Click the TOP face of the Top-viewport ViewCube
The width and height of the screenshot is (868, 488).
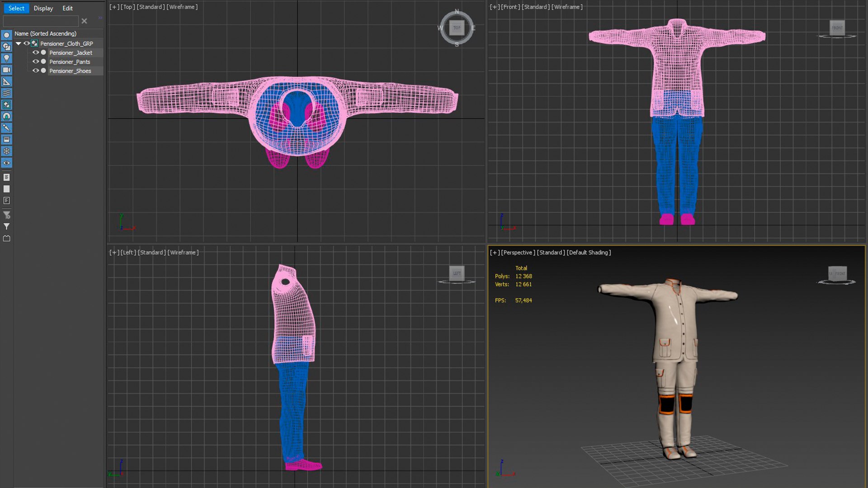tap(457, 28)
